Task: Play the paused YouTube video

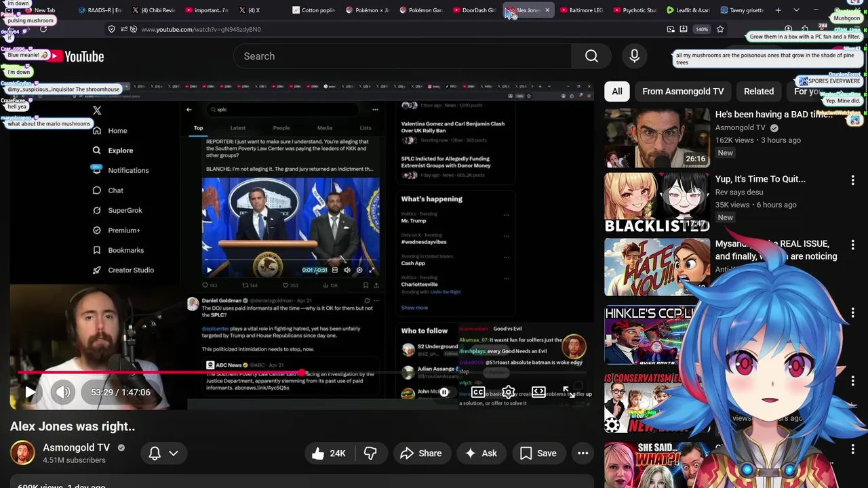Action: [30, 392]
